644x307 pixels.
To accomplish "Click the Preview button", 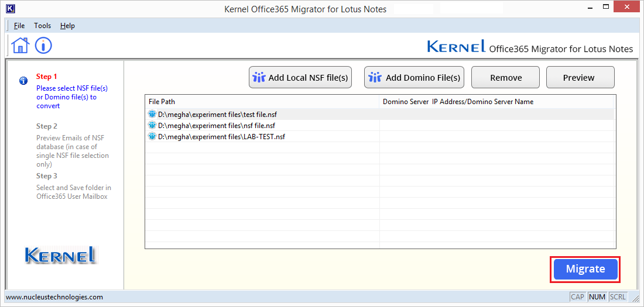I will (580, 77).
